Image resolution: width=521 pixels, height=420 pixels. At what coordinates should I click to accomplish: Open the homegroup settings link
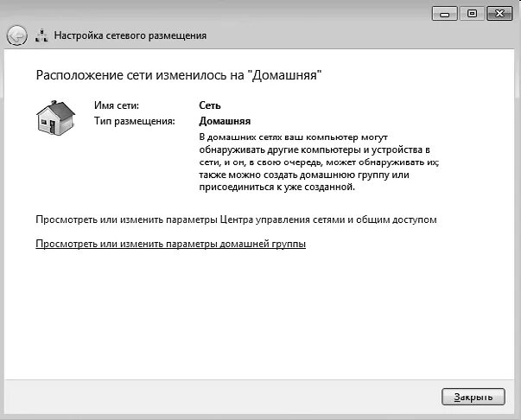pyautogui.click(x=170, y=244)
